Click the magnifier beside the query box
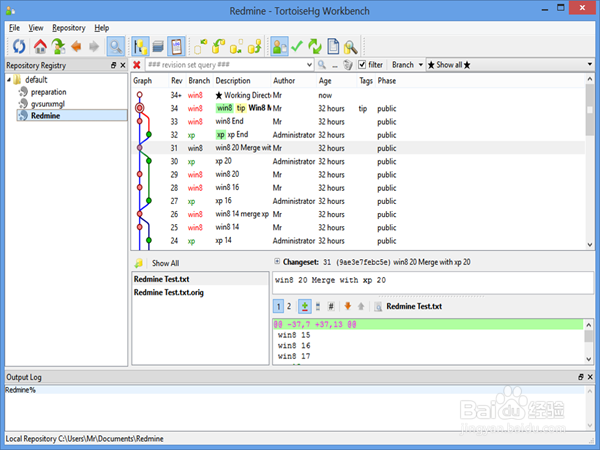The width and height of the screenshot is (600, 450). coord(322,65)
